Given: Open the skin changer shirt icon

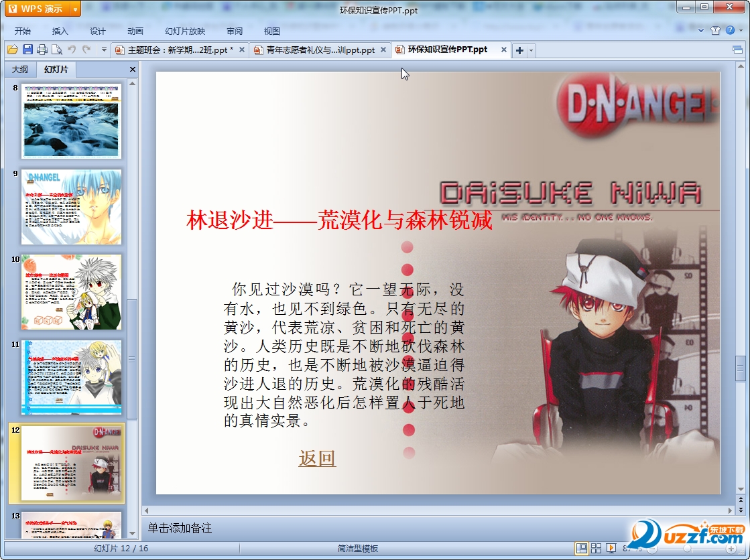Looking at the screenshot, I should click(716, 30).
